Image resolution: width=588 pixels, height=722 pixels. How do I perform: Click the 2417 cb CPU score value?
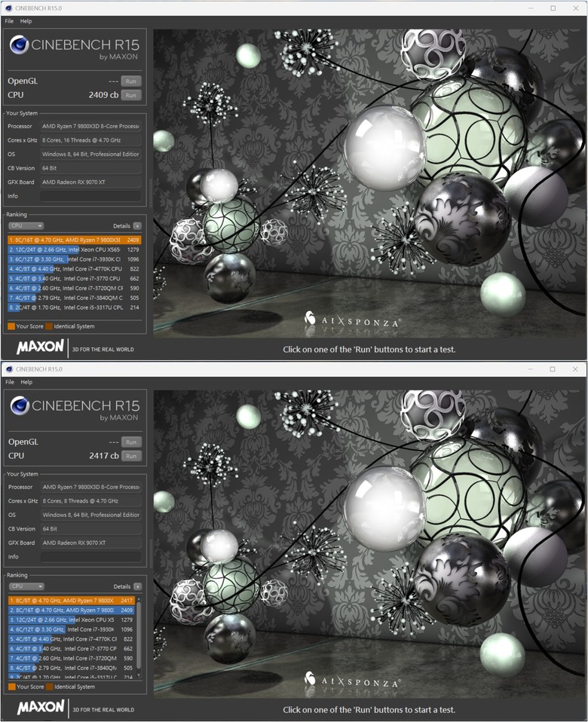[x=104, y=456]
